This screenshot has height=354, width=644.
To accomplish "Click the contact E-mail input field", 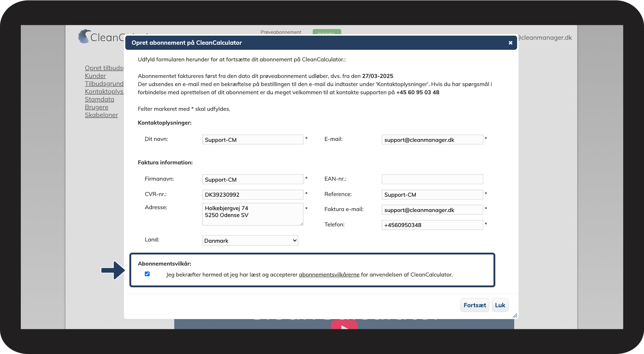I will coord(432,140).
